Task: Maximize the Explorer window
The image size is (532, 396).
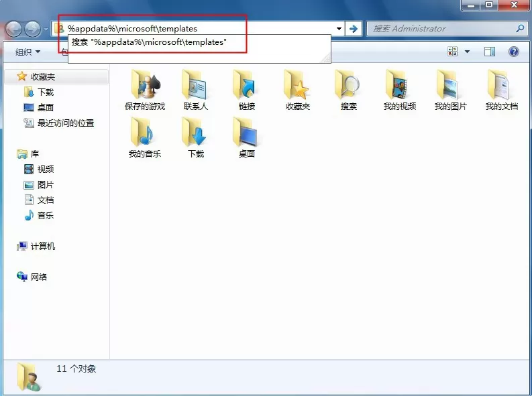Action: (489, 5)
